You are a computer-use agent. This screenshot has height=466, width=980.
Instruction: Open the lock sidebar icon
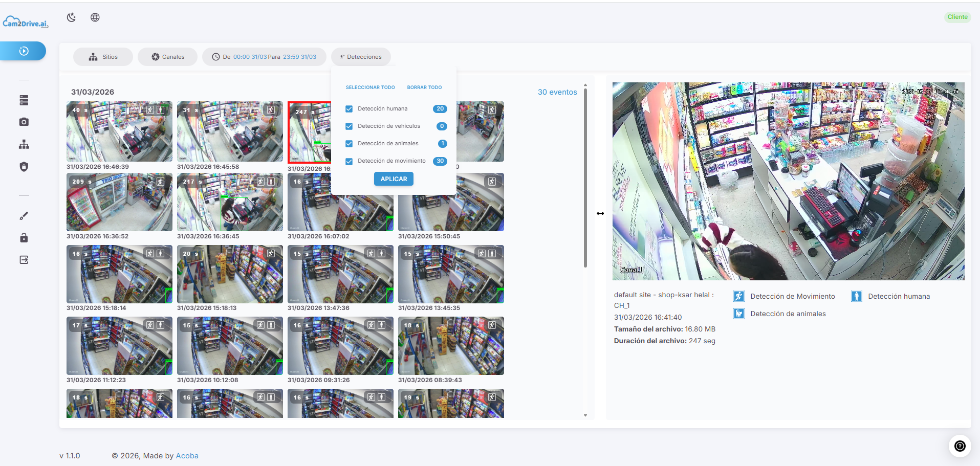pyautogui.click(x=24, y=237)
